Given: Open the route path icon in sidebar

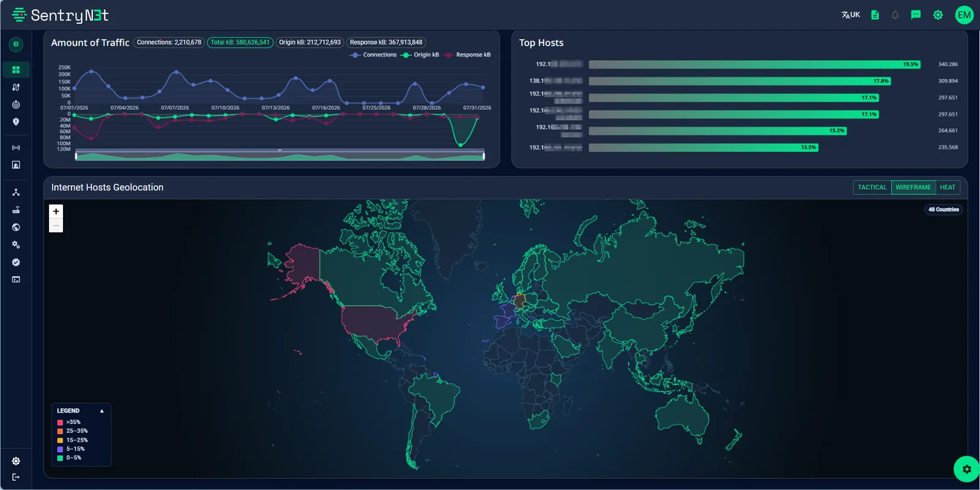Looking at the screenshot, I should coord(16,87).
